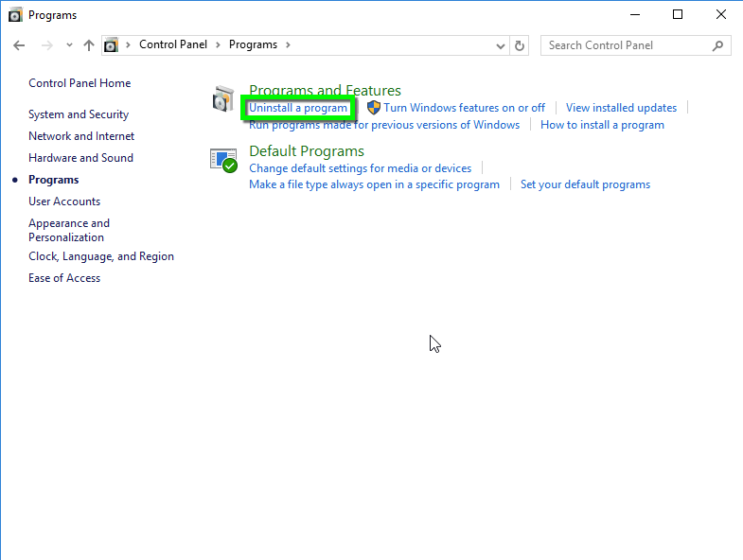Open Make a file type always open link
This screenshot has width=743, height=560.
[x=375, y=184]
